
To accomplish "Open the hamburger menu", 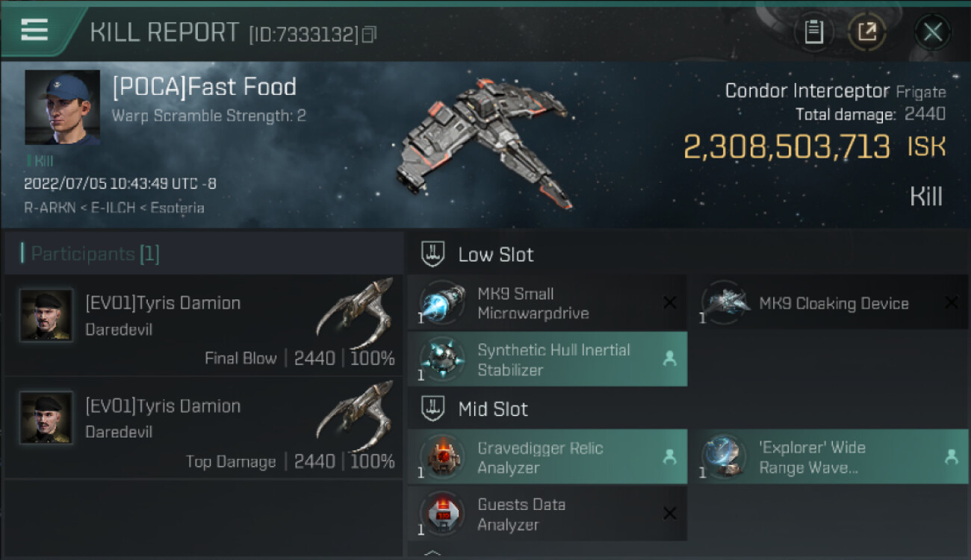I will (34, 31).
